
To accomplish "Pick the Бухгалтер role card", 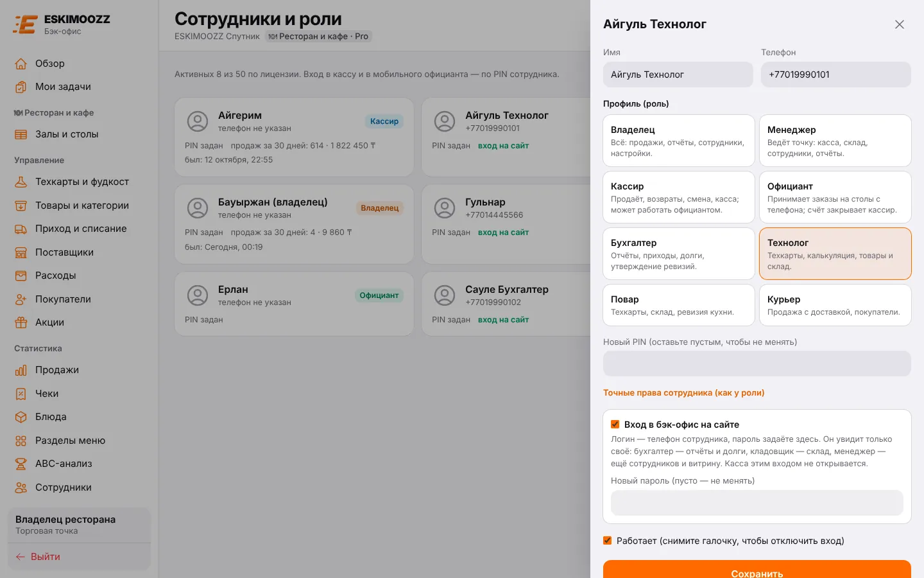I will click(679, 254).
